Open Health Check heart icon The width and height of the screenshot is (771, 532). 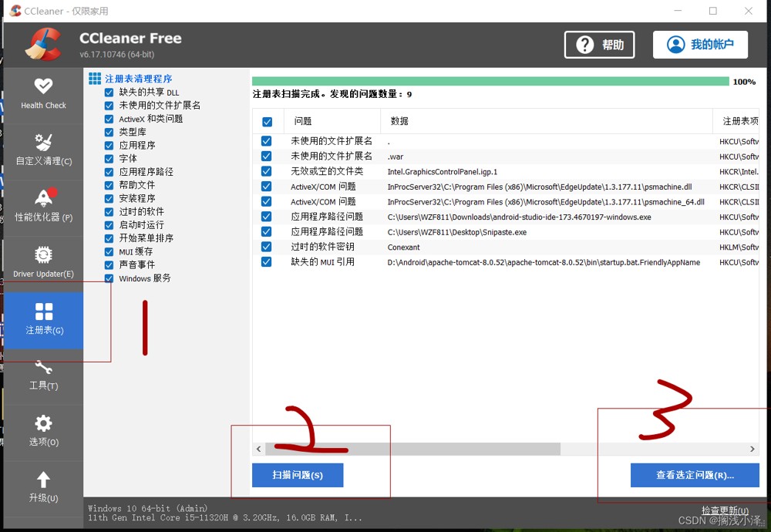(x=43, y=86)
